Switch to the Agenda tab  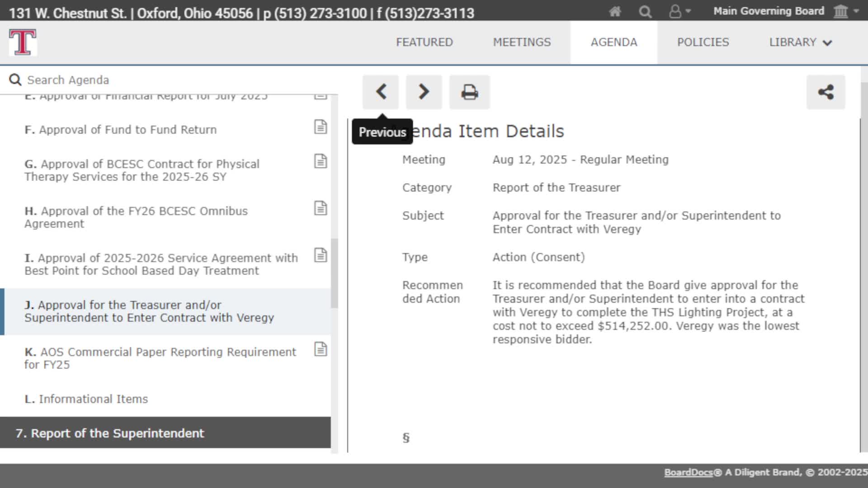point(613,42)
